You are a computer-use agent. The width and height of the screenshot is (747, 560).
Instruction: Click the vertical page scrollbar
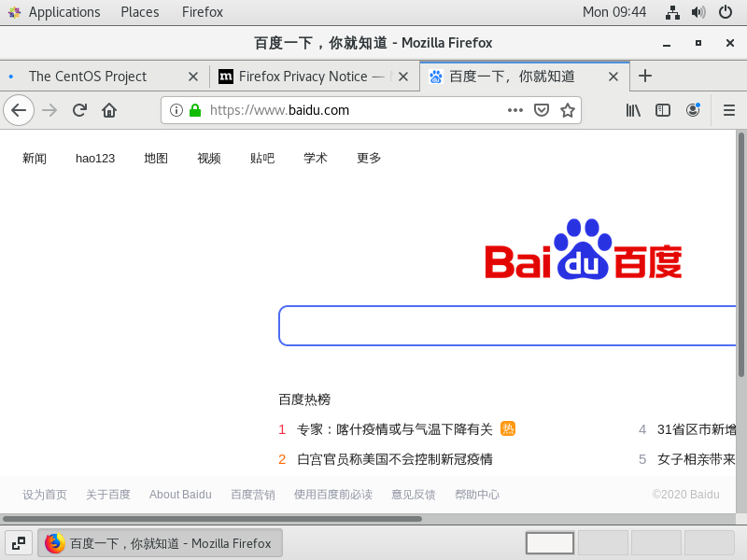coord(741,255)
